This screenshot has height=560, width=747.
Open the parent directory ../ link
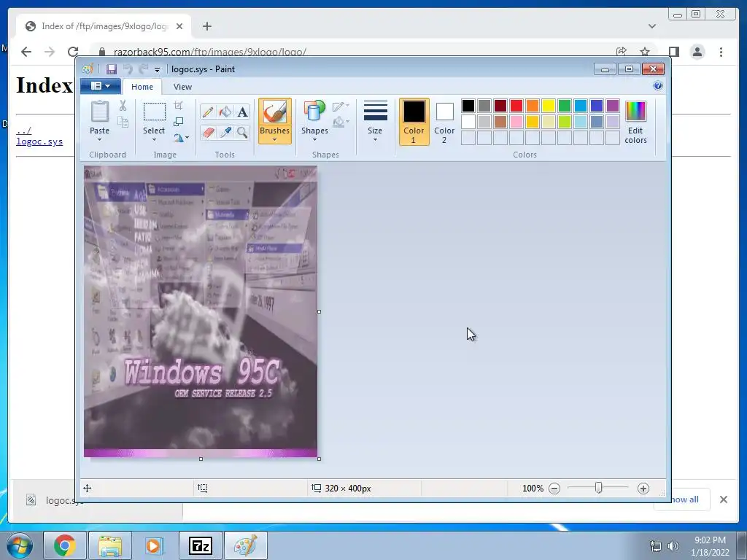(x=24, y=131)
